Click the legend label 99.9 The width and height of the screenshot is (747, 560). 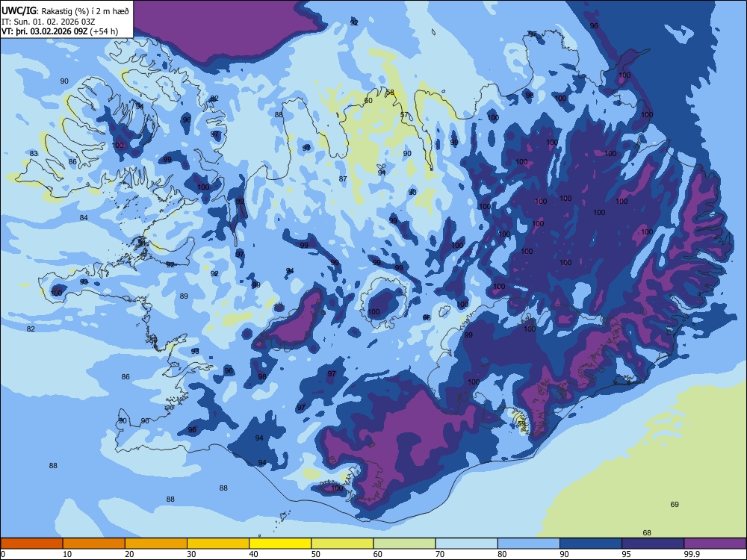click(x=691, y=554)
